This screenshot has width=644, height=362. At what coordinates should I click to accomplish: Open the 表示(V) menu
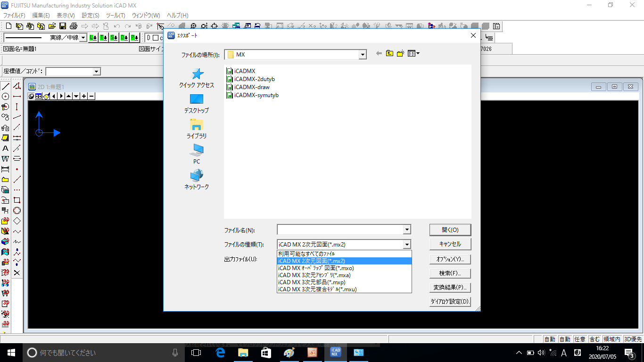66,16
